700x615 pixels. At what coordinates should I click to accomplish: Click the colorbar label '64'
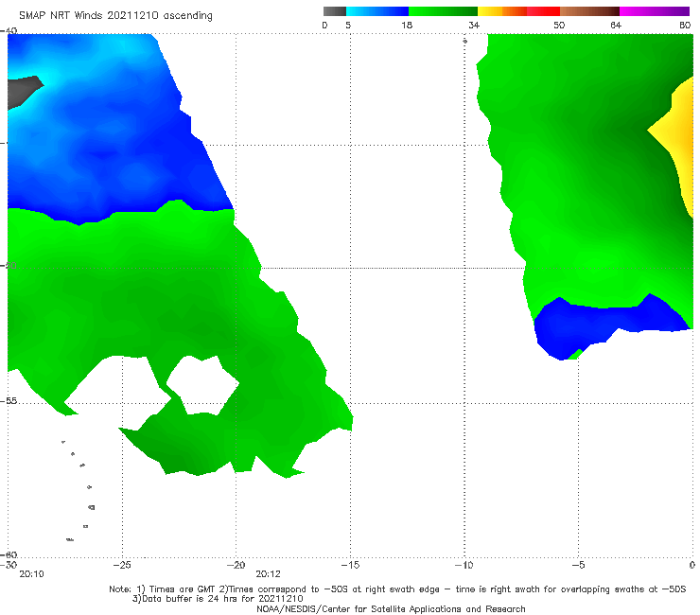point(616,25)
